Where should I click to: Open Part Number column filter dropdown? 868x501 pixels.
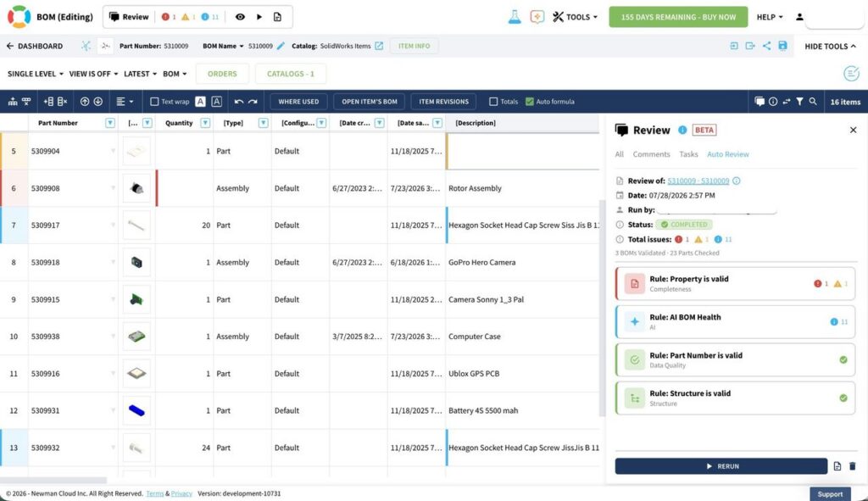pos(110,123)
